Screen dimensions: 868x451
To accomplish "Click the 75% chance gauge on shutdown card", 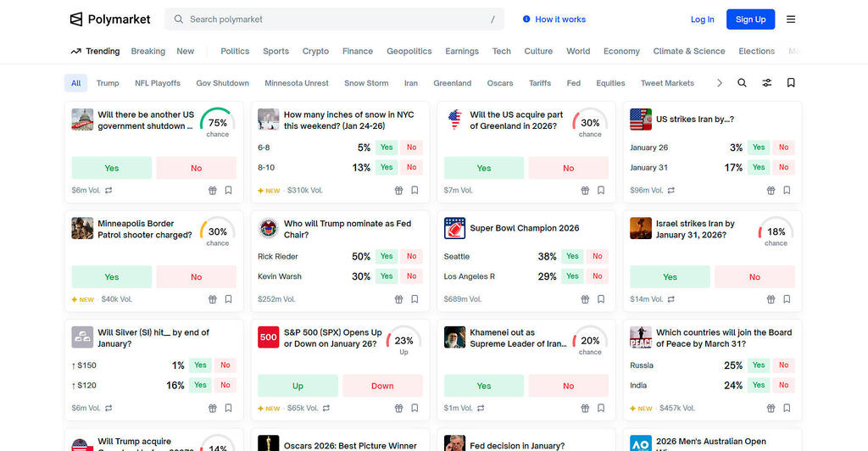I will point(217,123).
